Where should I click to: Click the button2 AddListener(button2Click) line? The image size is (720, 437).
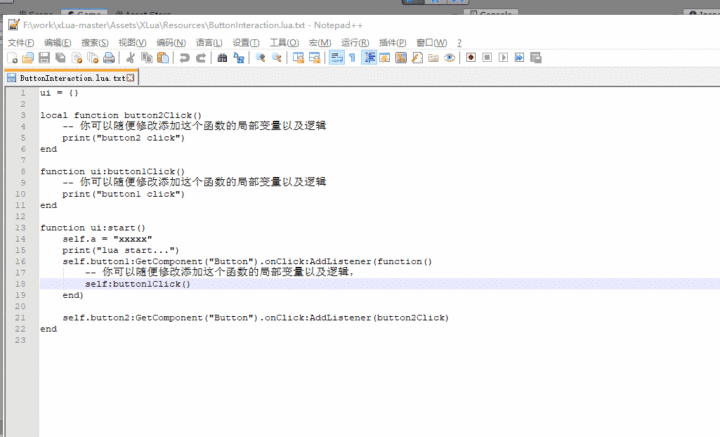pyautogui.click(x=256, y=318)
